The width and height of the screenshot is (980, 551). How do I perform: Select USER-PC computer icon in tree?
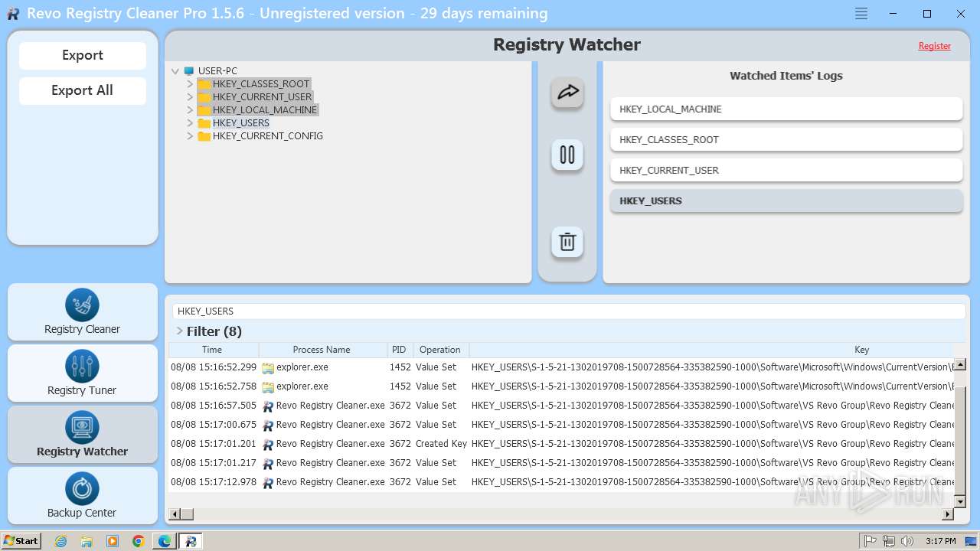point(189,71)
